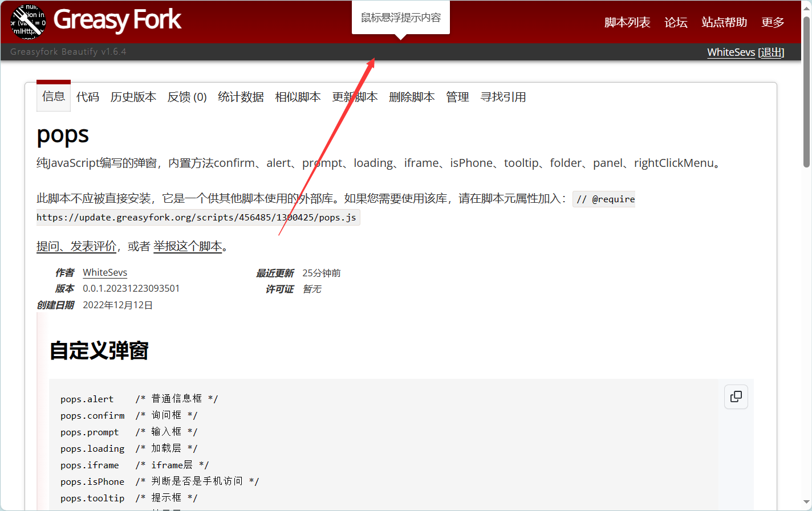Open the 更多 dropdown in header

coord(772,22)
